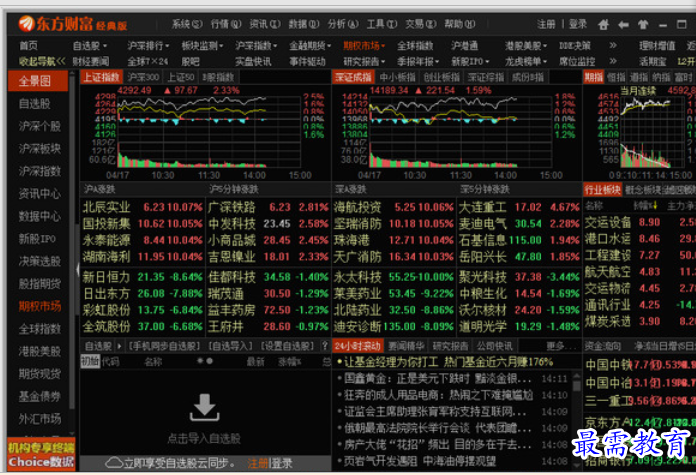Open the 工具(T) menu
The image size is (696, 475).
382,24
